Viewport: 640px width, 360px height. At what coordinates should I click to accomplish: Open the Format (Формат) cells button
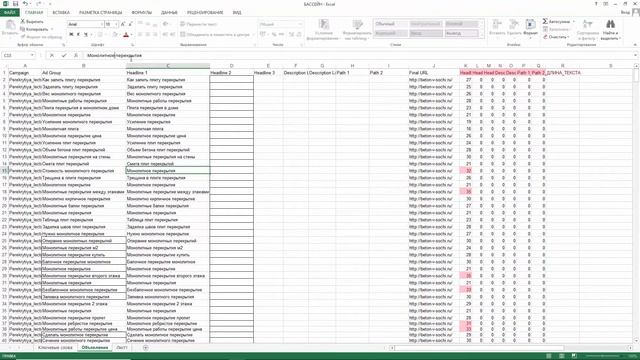pyautogui.click(x=530, y=29)
